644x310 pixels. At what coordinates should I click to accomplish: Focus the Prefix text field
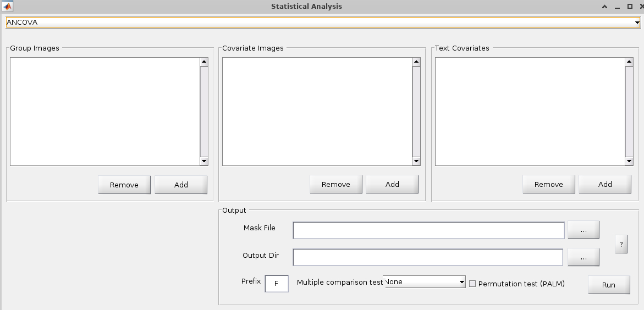tap(276, 284)
